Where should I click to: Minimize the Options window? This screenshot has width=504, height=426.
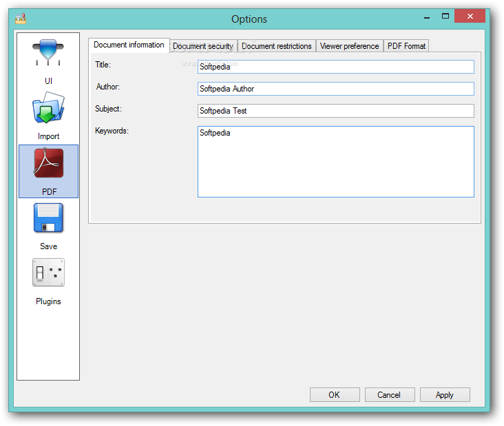click(427, 17)
